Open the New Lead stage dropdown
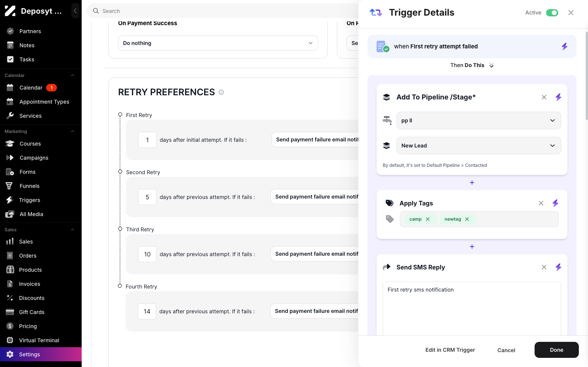Screen dimensions: 588x367 tap(478, 146)
